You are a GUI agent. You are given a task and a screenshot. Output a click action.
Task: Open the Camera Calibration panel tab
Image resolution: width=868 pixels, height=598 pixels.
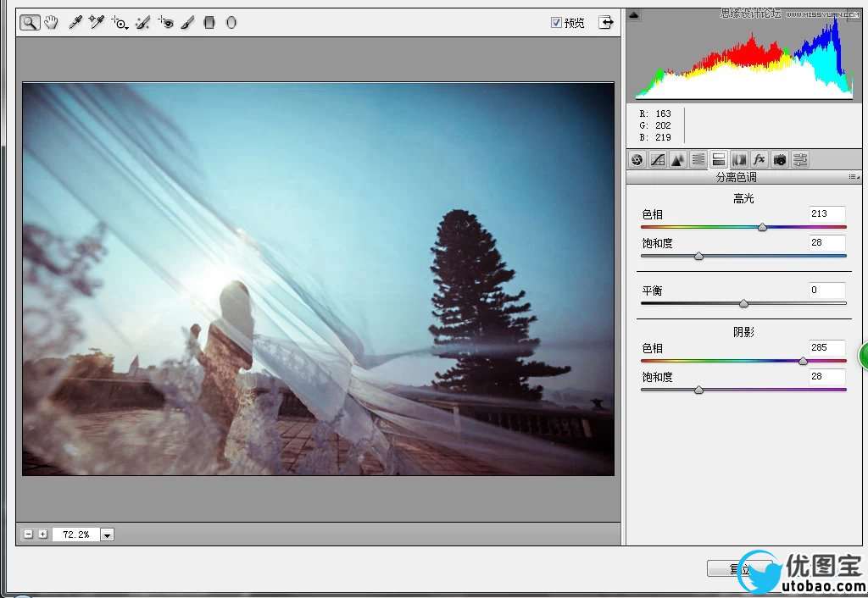(x=780, y=160)
